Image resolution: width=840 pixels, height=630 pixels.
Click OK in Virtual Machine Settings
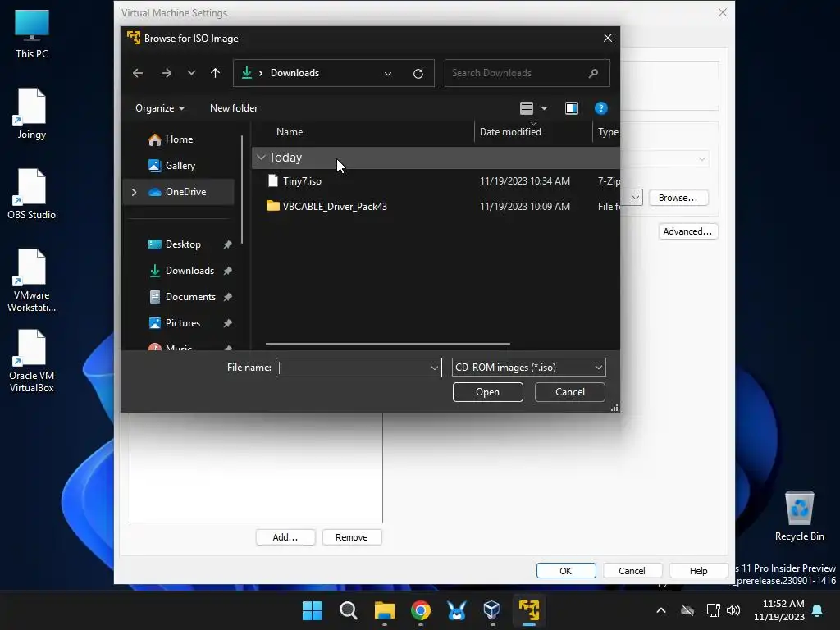point(566,571)
